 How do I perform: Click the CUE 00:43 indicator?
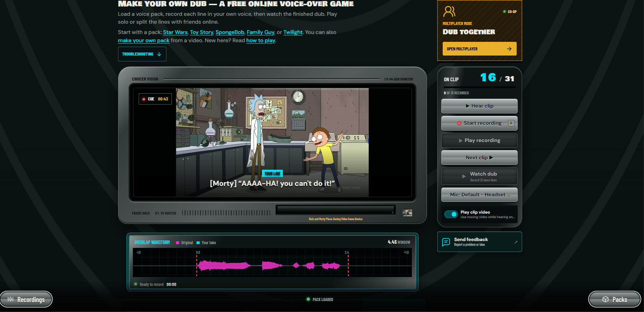(x=155, y=99)
